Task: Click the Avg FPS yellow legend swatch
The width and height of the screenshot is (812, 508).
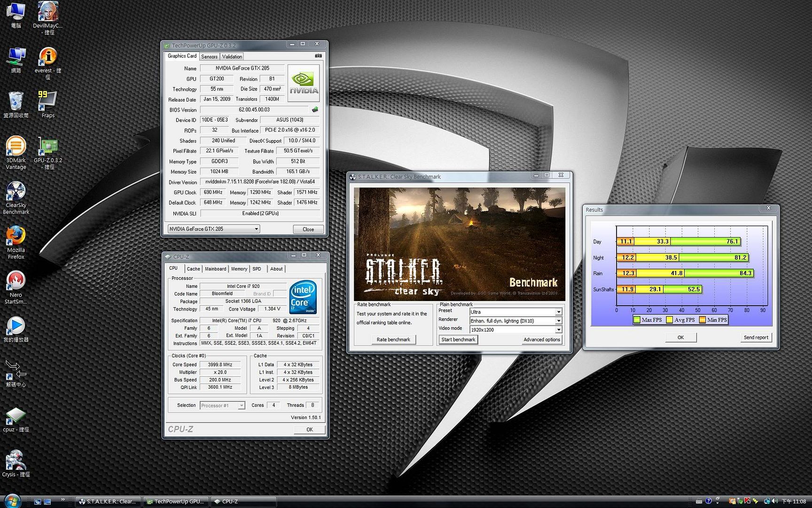Action: pos(669,320)
